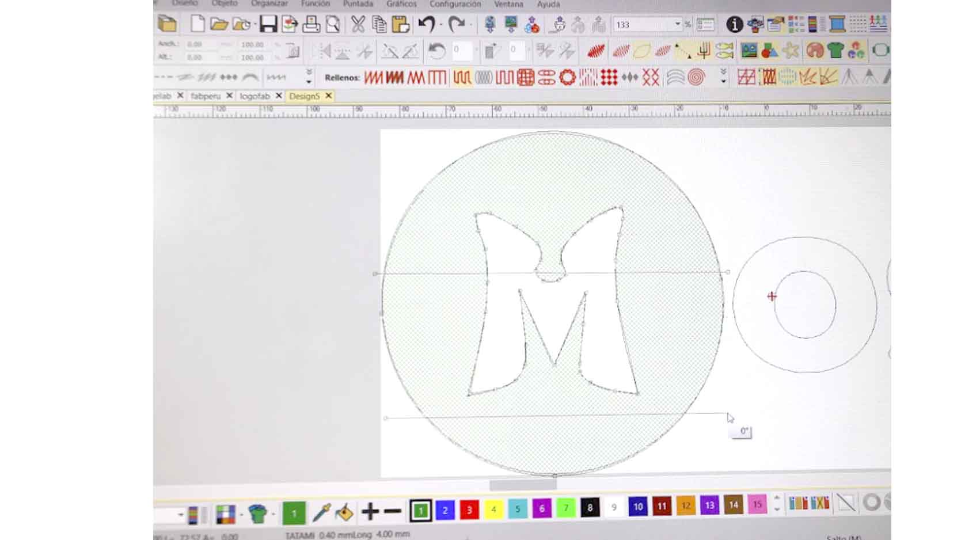Viewport: 980px width, 540px height.
Task: Switch to the fabperu document tab
Action: (x=206, y=96)
